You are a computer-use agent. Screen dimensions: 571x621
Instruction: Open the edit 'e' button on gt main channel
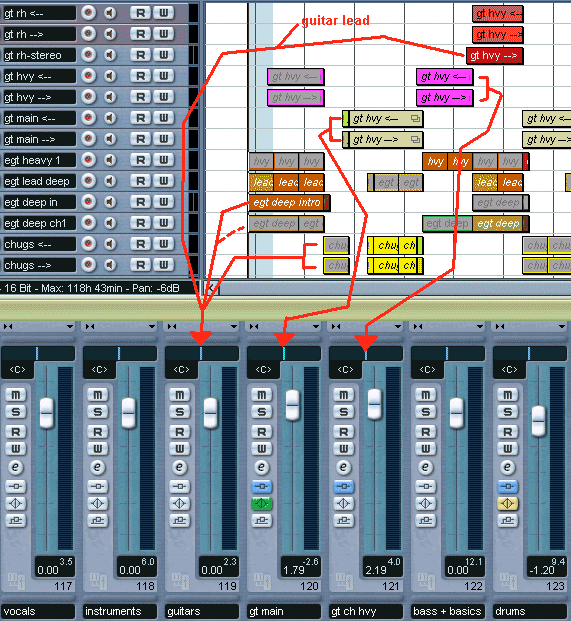pyautogui.click(x=261, y=467)
